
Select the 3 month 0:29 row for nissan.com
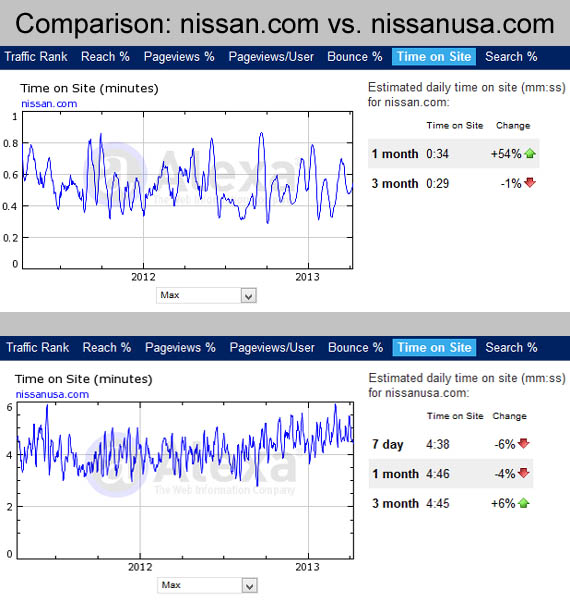click(x=454, y=183)
